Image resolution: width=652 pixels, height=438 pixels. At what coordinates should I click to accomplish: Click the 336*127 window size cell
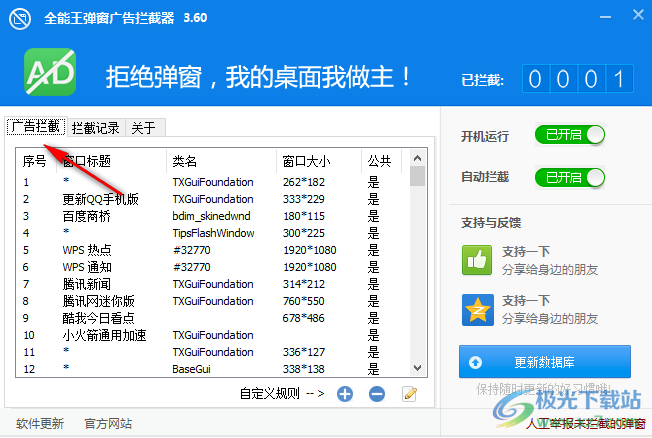304,352
